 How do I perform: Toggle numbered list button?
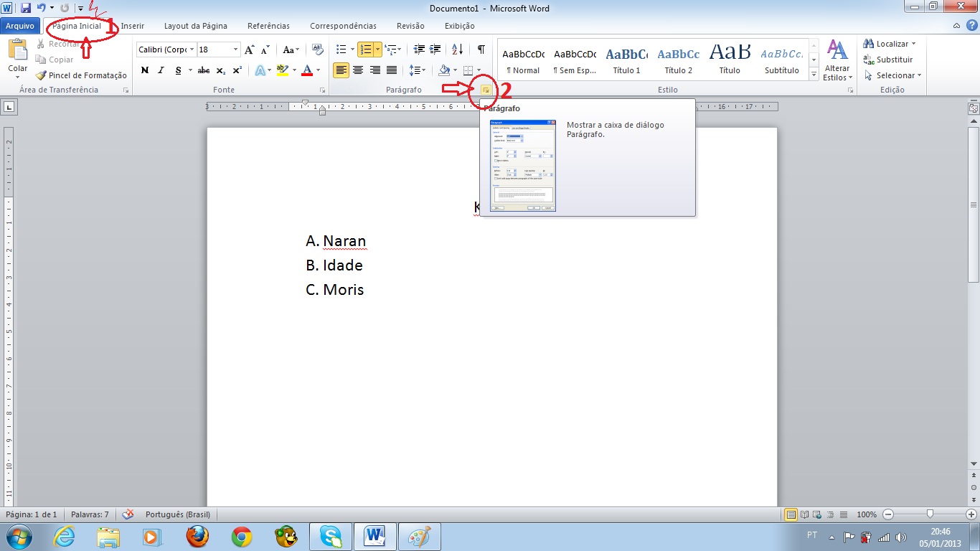click(x=366, y=50)
